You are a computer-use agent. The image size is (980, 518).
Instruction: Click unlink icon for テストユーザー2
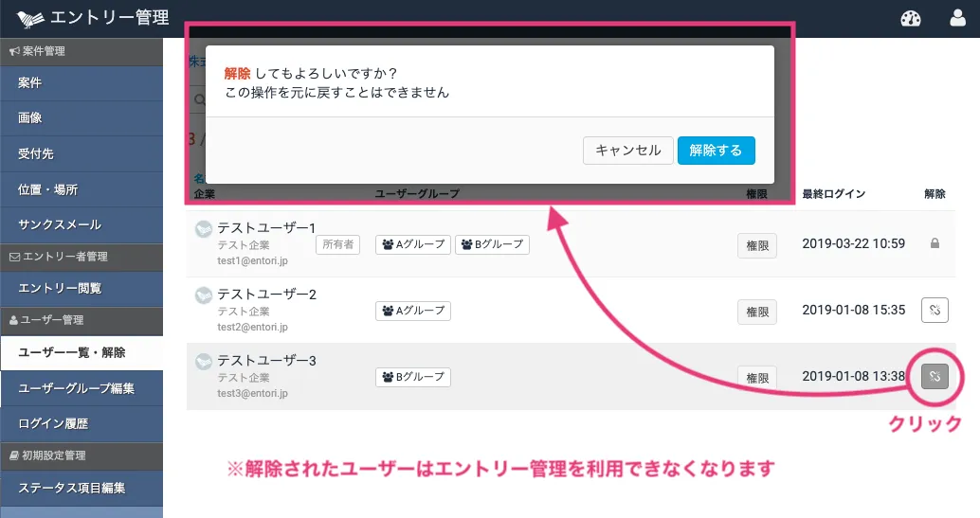point(935,310)
